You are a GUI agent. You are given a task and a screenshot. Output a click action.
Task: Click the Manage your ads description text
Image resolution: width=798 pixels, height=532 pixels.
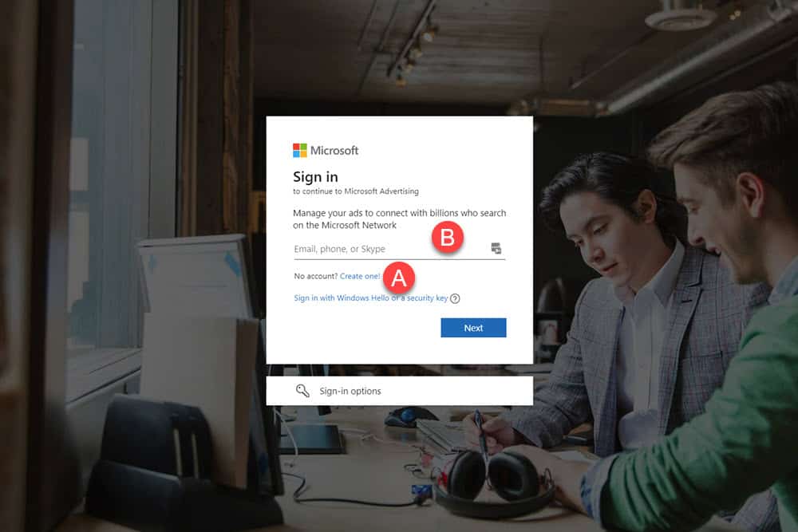400,219
